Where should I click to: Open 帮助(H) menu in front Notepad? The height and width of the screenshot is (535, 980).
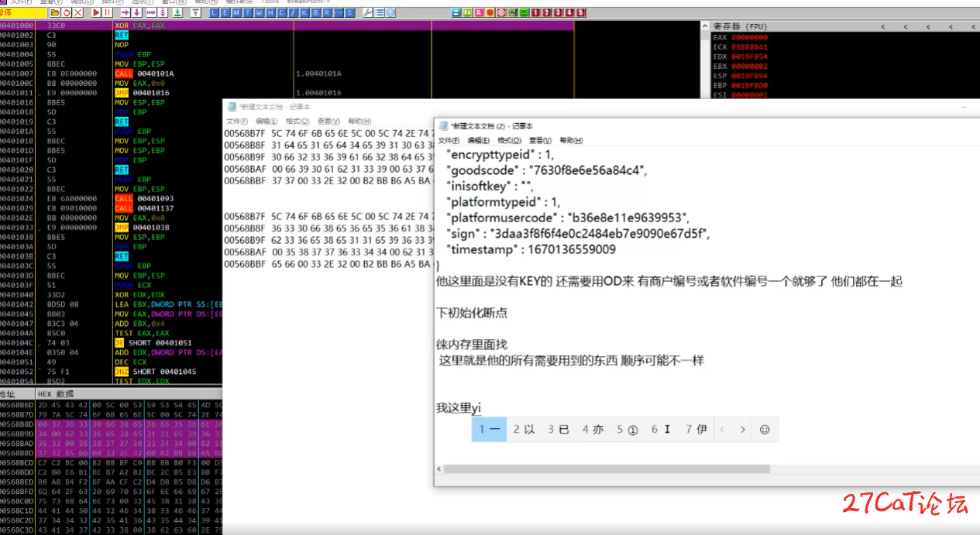click(572, 140)
